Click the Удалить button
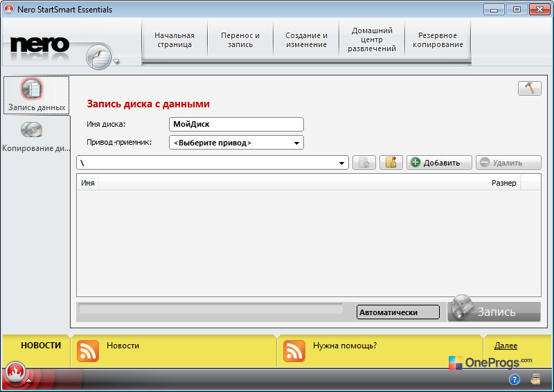554x392 pixels. tap(508, 163)
